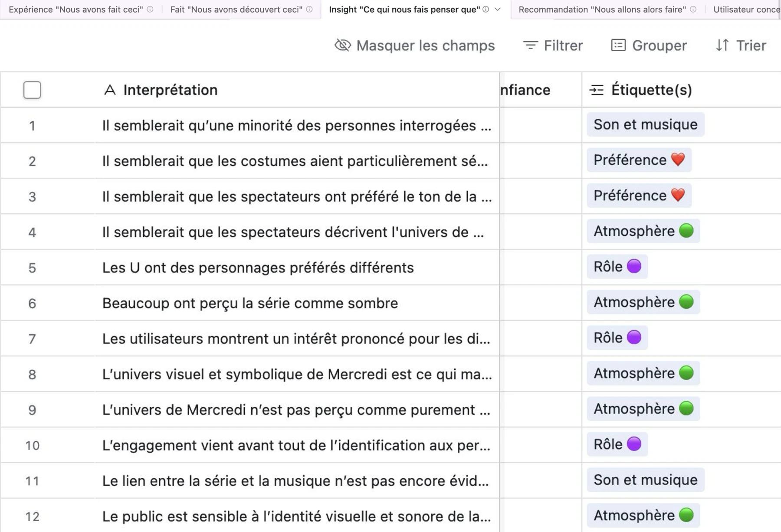
Task: Click the Masquer les champs button label
Action: click(x=426, y=45)
